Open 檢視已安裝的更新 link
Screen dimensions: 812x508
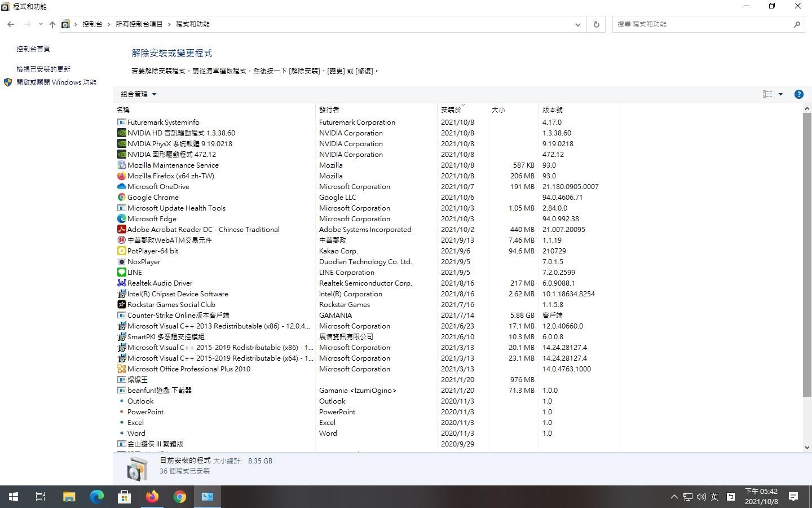[x=43, y=69]
